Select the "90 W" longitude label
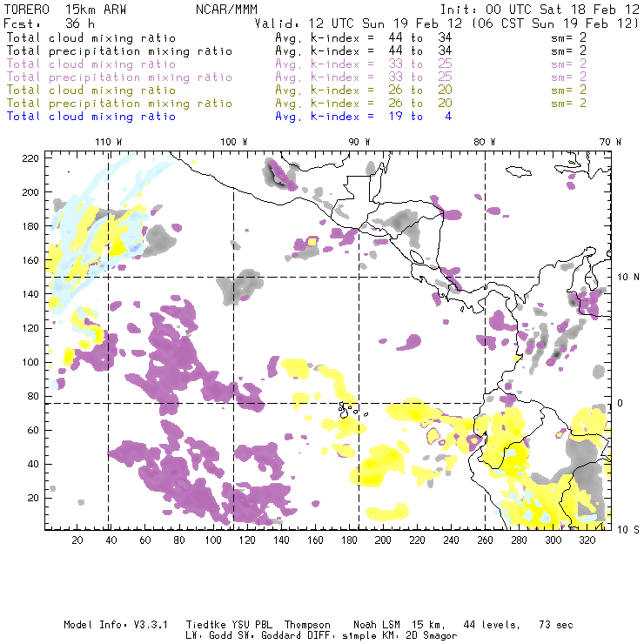Viewport: 644px width, 644px height. pos(359,142)
